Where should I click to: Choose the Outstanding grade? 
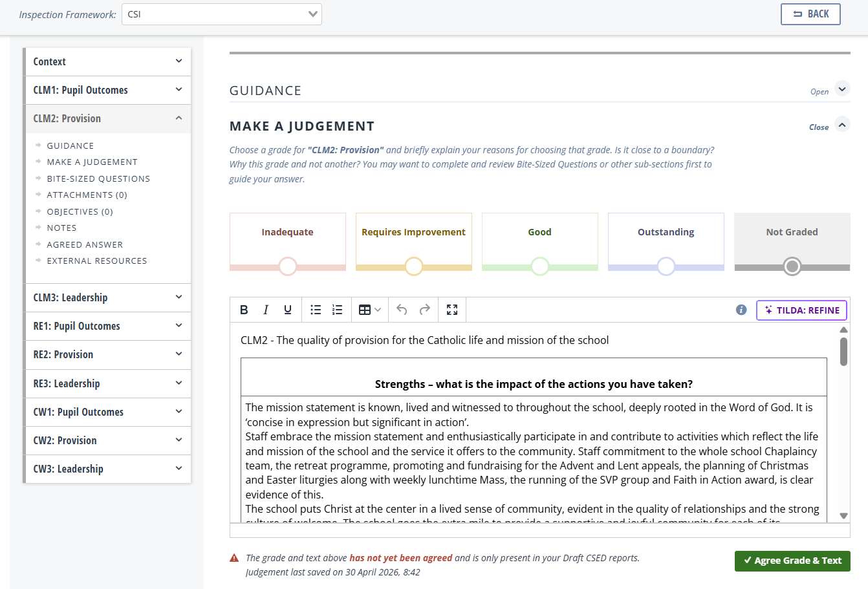tap(666, 242)
